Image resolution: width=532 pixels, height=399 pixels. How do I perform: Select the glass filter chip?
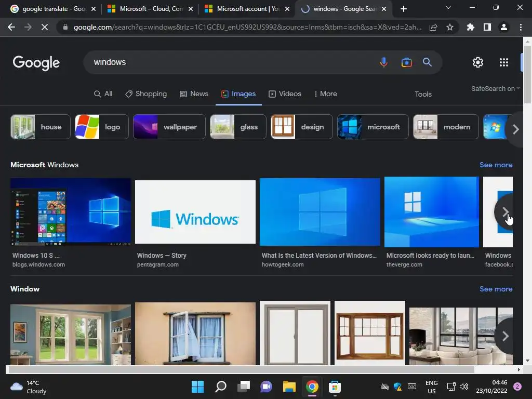238,127
